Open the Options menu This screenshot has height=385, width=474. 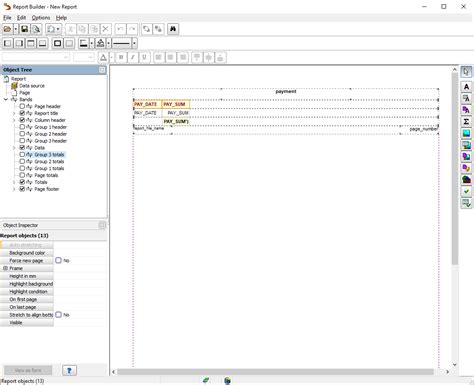41,18
